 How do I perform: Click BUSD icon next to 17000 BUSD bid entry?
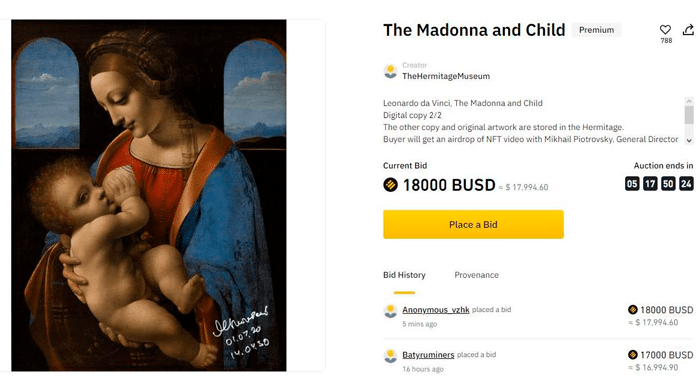click(x=633, y=355)
